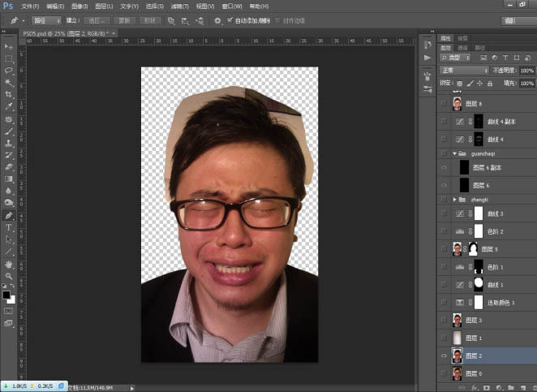Image resolution: width=537 pixels, height=392 pixels.
Task: Select the Pen tool in toolbox
Action: [x=9, y=215]
